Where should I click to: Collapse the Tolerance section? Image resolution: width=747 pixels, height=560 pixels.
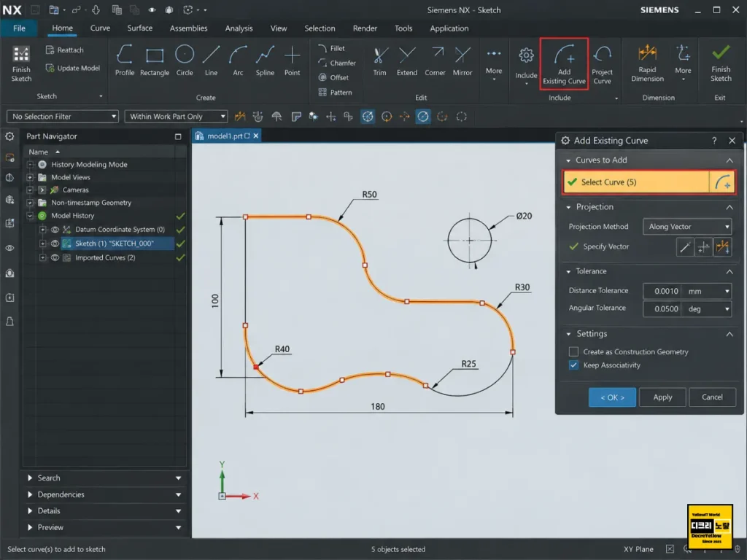tap(729, 271)
